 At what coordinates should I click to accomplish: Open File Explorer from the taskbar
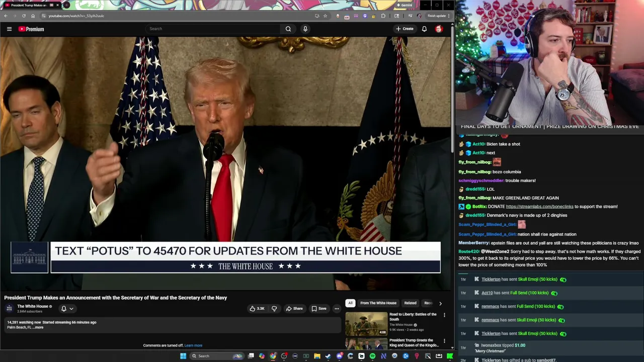click(317, 356)
